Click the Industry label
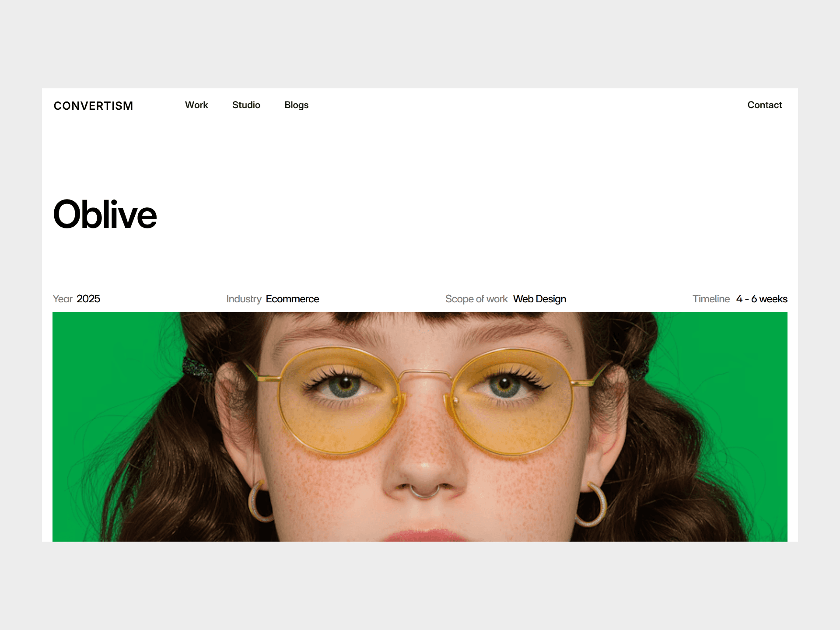This screenshot has height=630, width=840. (244, 299)
